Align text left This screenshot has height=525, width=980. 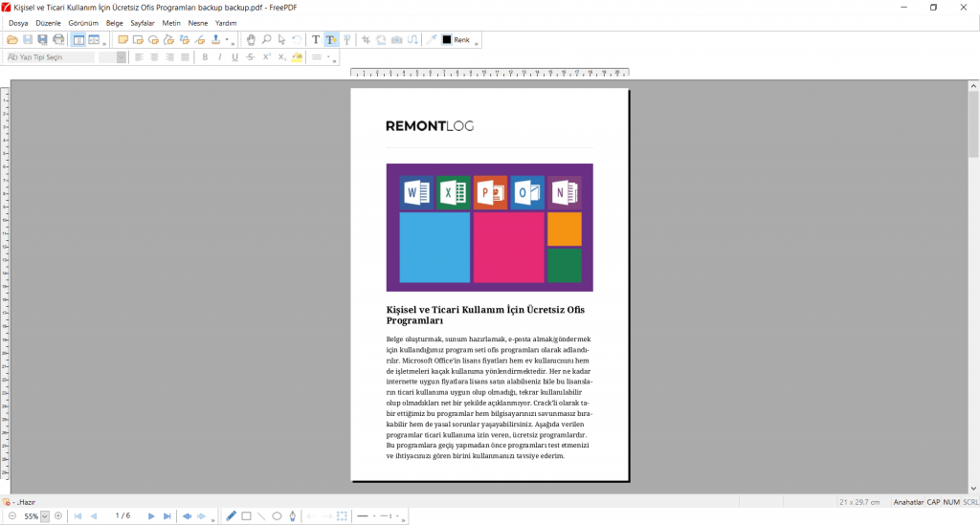(x=139, y=57)
